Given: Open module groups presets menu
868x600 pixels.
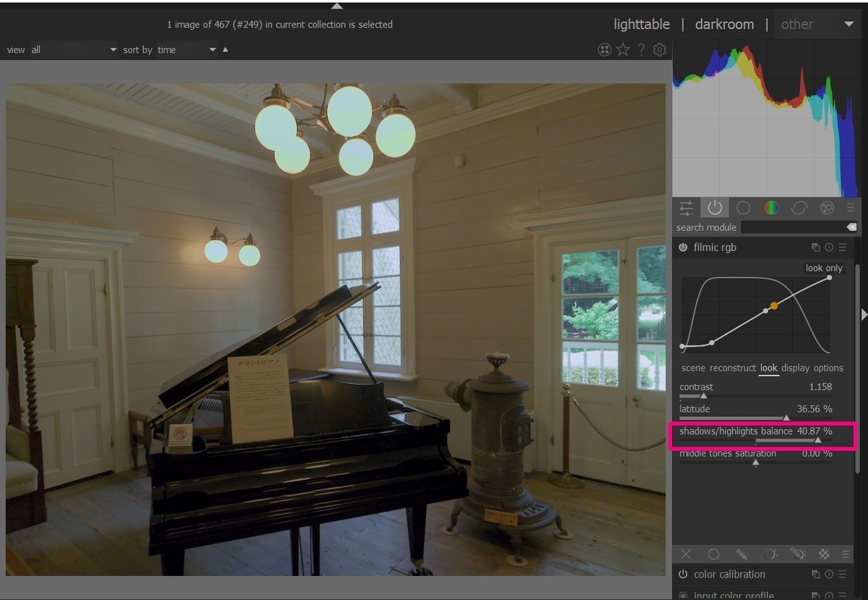Looking at the screenshot, I should (851, 208).
